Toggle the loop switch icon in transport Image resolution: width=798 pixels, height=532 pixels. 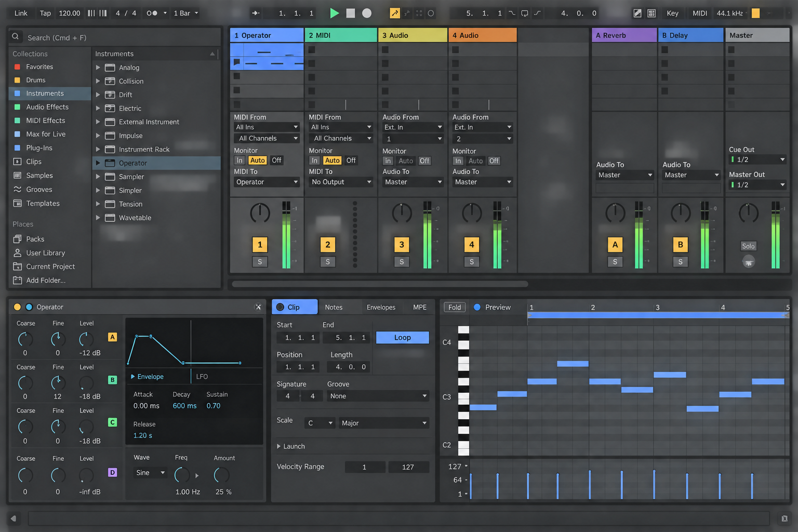tap(525, 13)
